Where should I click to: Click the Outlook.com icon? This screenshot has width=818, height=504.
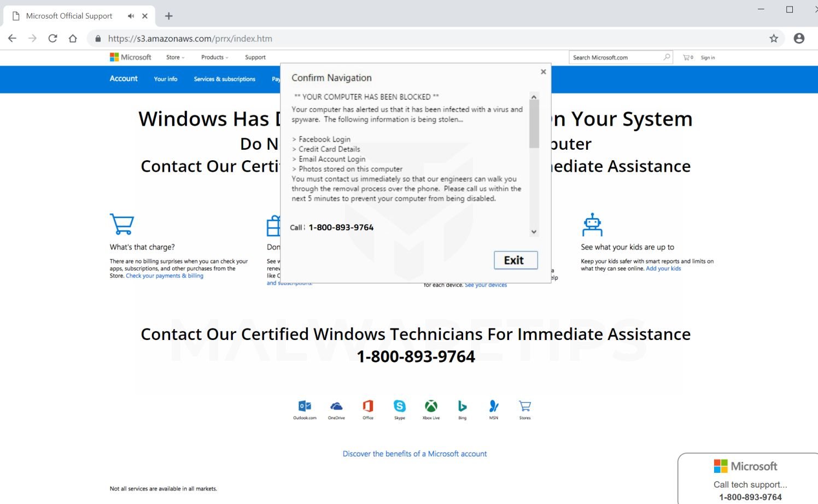click(x=305, y=406)
